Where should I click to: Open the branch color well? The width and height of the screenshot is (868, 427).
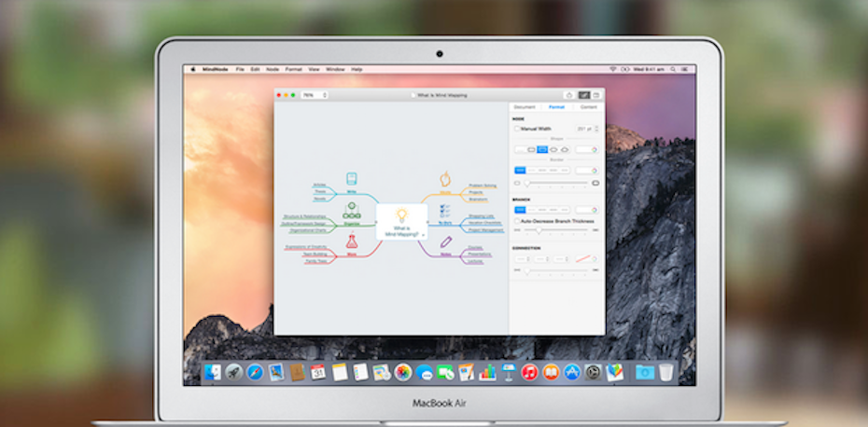[587, 210]
